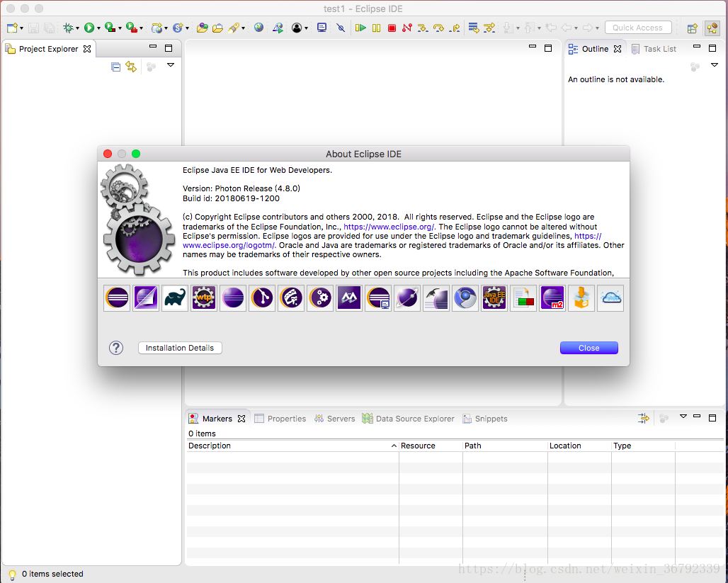Open the Run dropdown arrow
The width and height of the screenshot is (728, 583).
98,28
